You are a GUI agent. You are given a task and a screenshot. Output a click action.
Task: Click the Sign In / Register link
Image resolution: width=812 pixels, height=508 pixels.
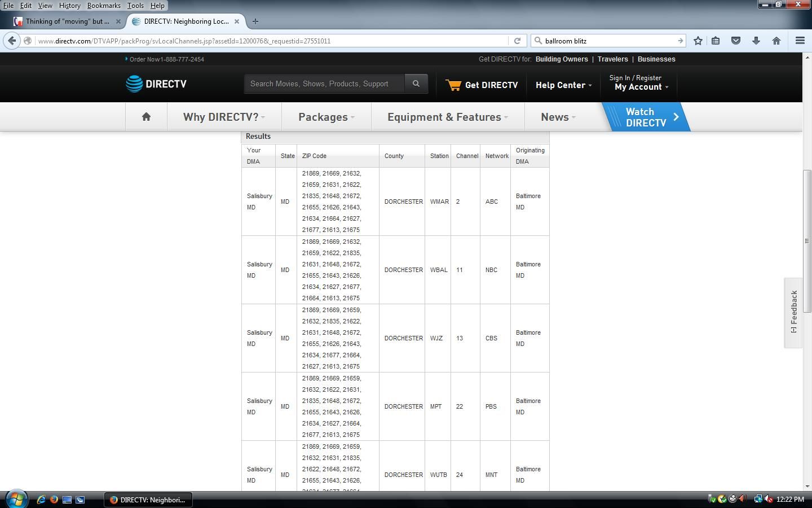click(635, 78)
